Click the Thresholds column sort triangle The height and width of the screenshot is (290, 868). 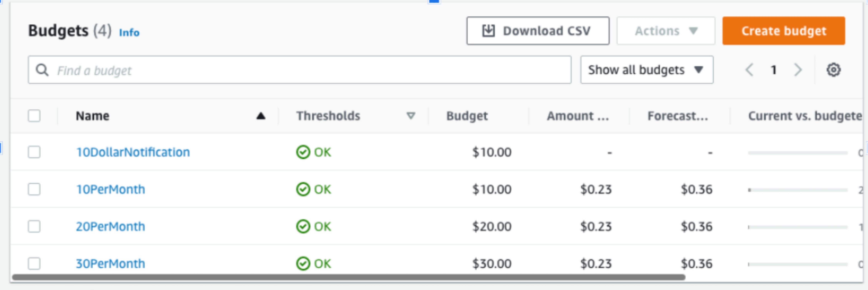pos(410,116)
